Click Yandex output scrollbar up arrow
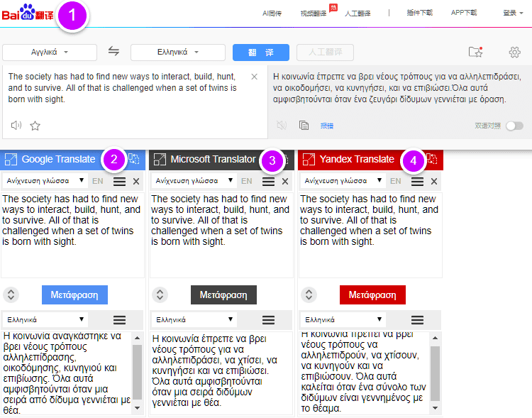The image size is (532, 418). (x=435, y=338)
